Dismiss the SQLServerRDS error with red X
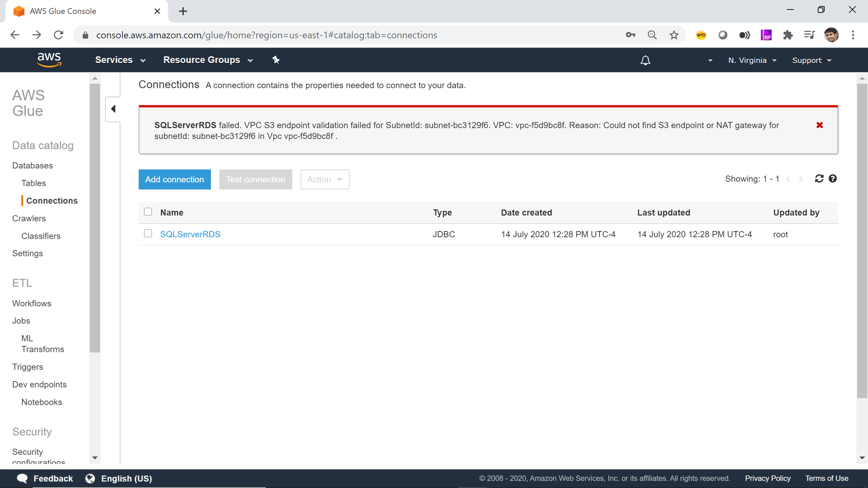 point(819,125)
